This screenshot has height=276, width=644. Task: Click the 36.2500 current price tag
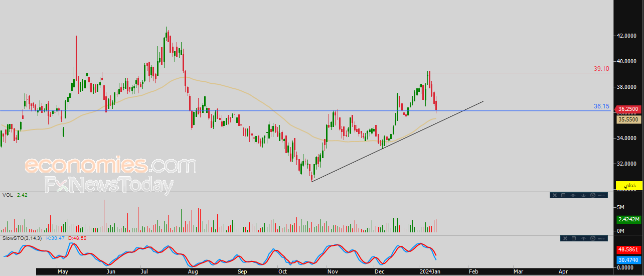coord(629,109)
